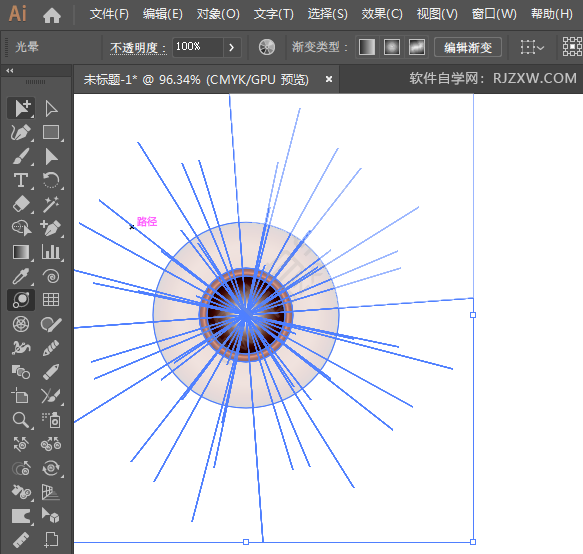This screenshot has height=554, width=583.
Task: Select the Type tool
Action: point(21,180)
